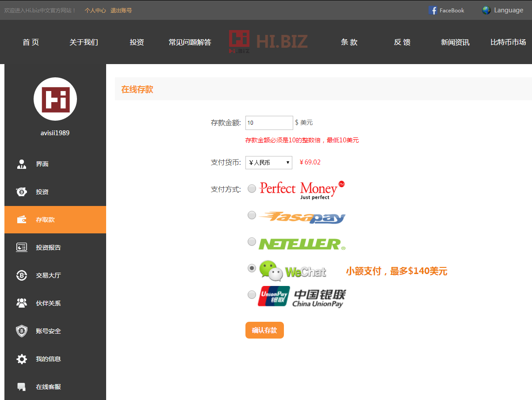The width and height of the screenshot is (532, 400).
Task: Click the 交易大厅 sidebar label
Action: pyautogui.click(x=49, y=275)
